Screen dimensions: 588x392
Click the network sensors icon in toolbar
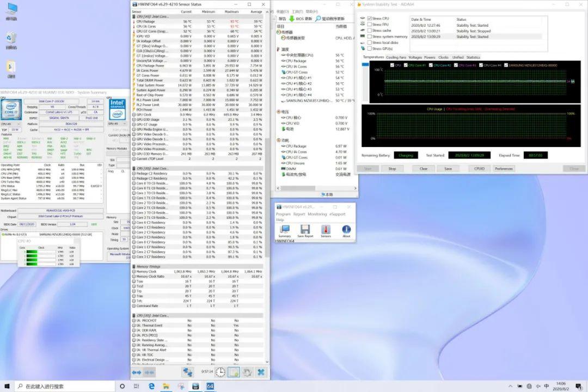click(x=188, y=372)
